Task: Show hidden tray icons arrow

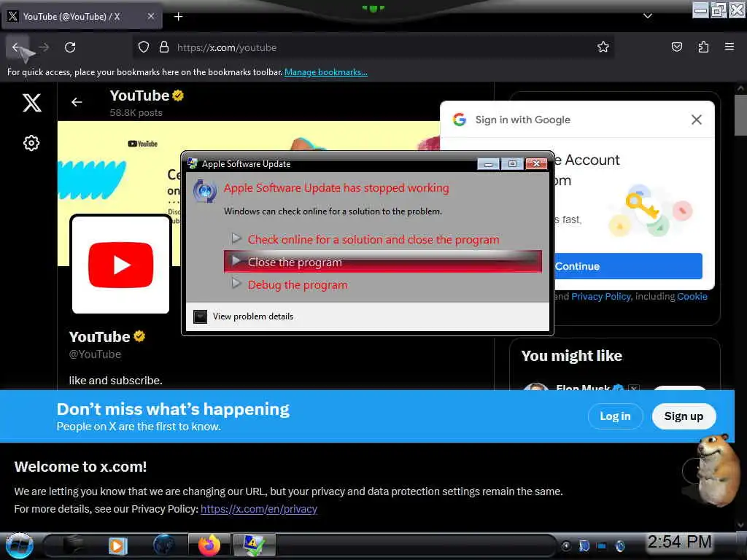Action: (566, 545)
